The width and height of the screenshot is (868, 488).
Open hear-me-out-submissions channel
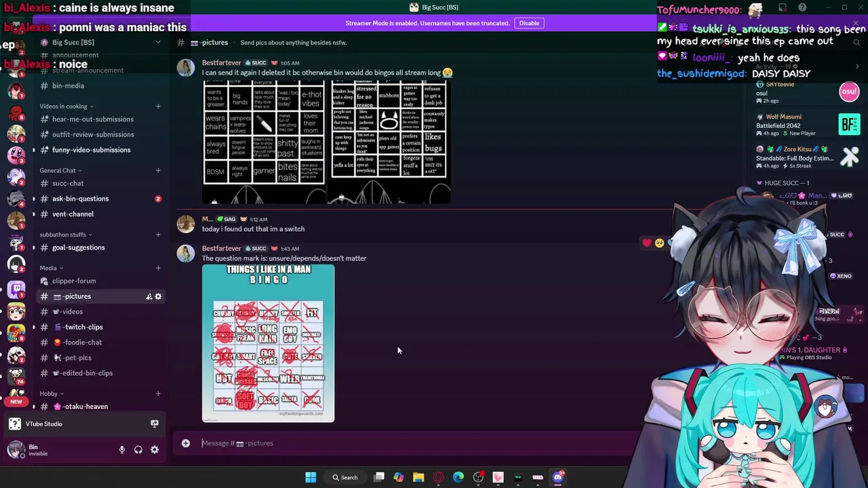pos(100,119)
